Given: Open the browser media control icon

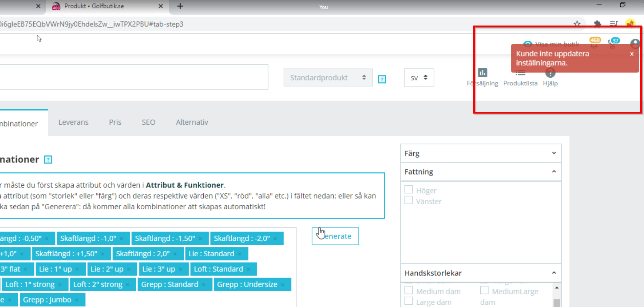Looking at the screenshot, I should (x=614, y=24).
